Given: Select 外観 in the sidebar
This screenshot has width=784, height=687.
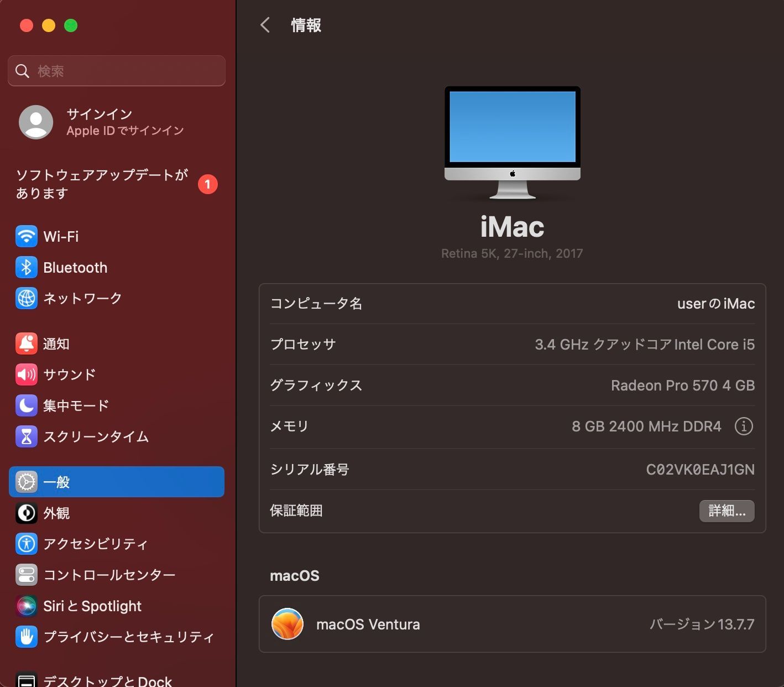Looking at the screenshot, I should (117, 513).
